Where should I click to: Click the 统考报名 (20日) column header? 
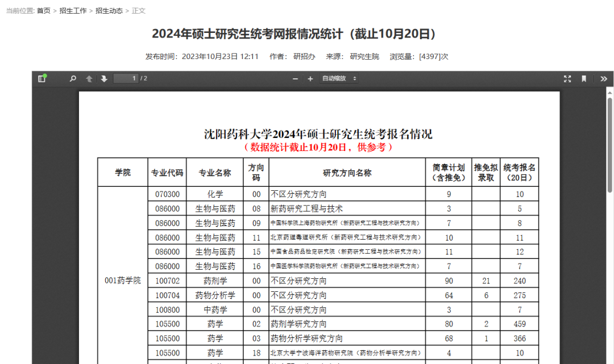coord(519,173)
